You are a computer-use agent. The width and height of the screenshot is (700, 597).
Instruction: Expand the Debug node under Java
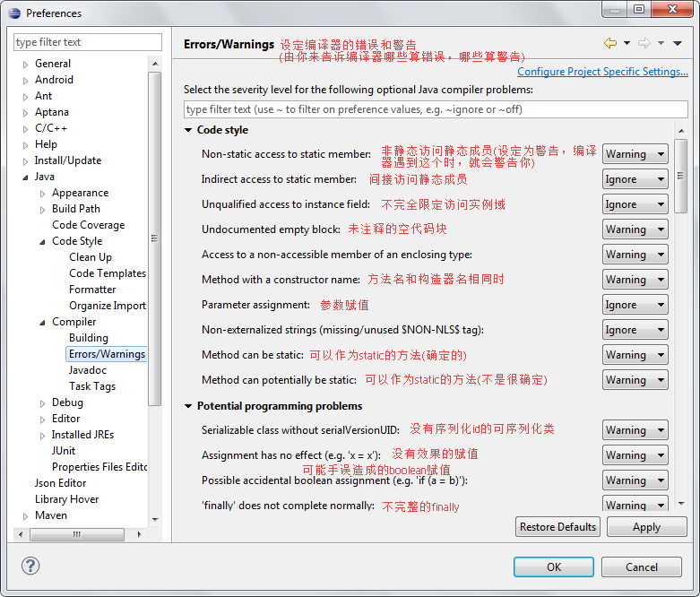(42, 403)
